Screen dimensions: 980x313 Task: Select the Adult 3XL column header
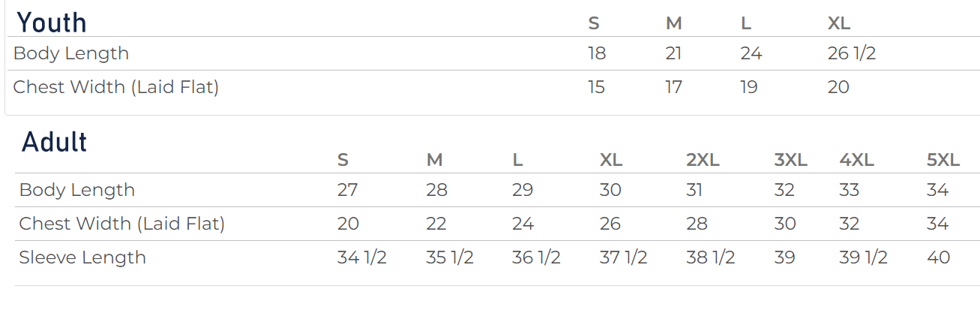coord(791,160)
